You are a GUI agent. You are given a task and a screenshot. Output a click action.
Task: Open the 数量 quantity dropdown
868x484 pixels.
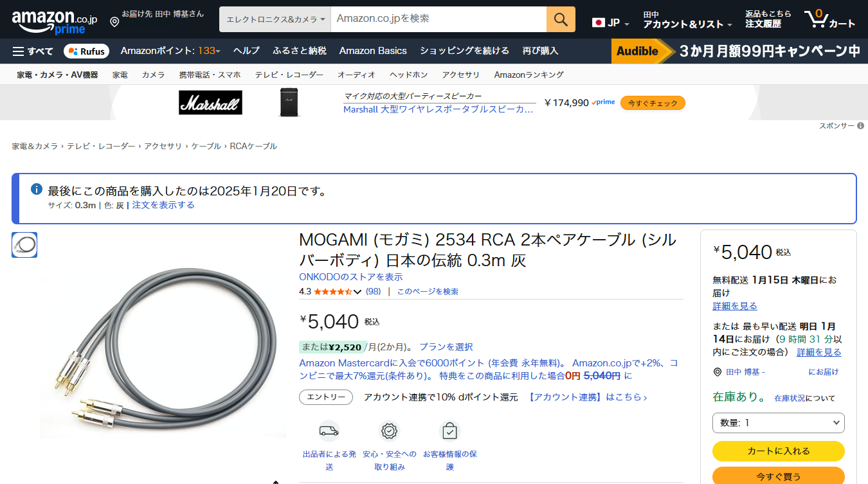pyautogui.click(x=778, y=423)
